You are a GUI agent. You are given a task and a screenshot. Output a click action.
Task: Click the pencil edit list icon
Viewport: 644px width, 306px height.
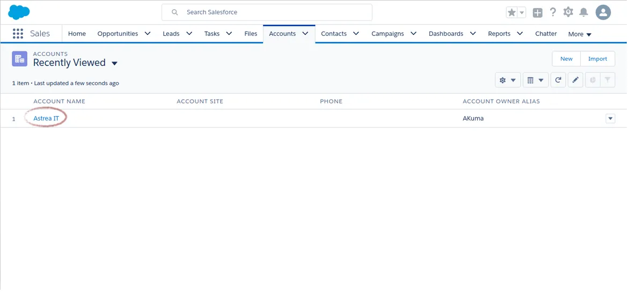click(575, 80)
